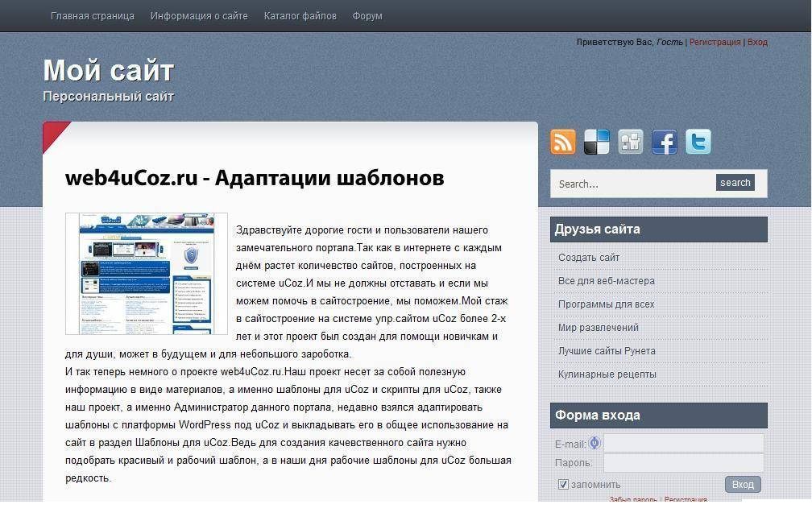Focus the Пароль input field
812x525 pixels.
(684, 462)
